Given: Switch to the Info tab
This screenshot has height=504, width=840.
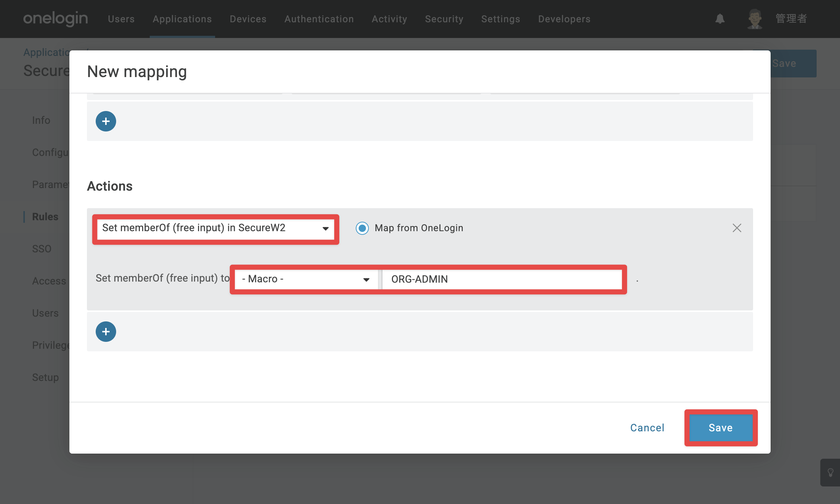Looking at the screenshot, I should (x=41, y=120).
